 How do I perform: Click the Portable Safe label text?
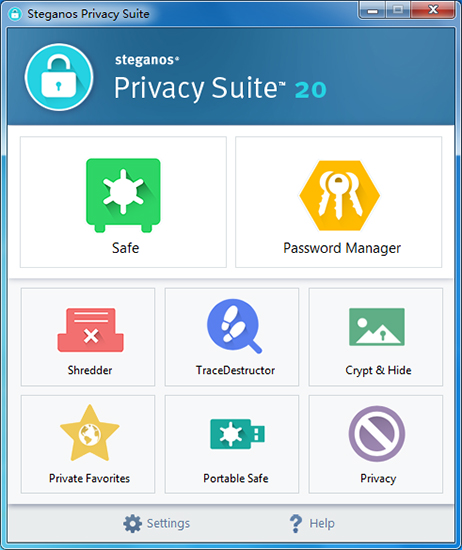point(236,478)
